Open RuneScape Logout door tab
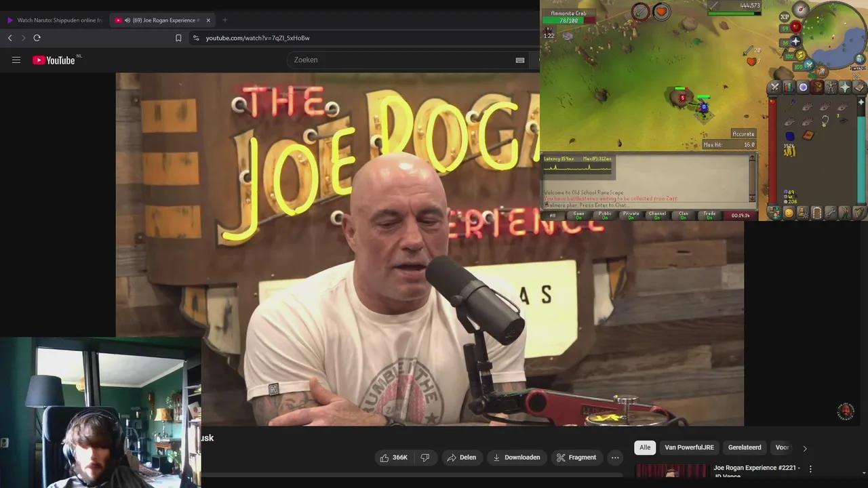Image resolution: width=868 pixels, height=488 pixels. [x=817, y=213]
